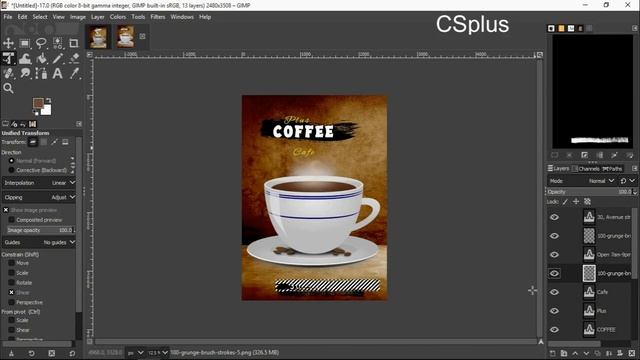
Task: Hide the Plus text layer
Action: 554,311
